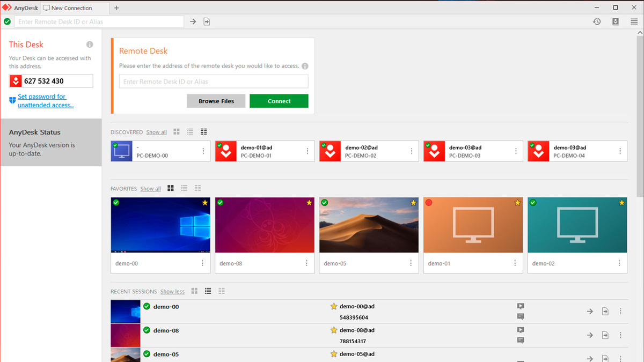Viewport: 644px width, 362px height.
Task: Open options menu for demo-00 recent session row
Action: pos(620,312)
